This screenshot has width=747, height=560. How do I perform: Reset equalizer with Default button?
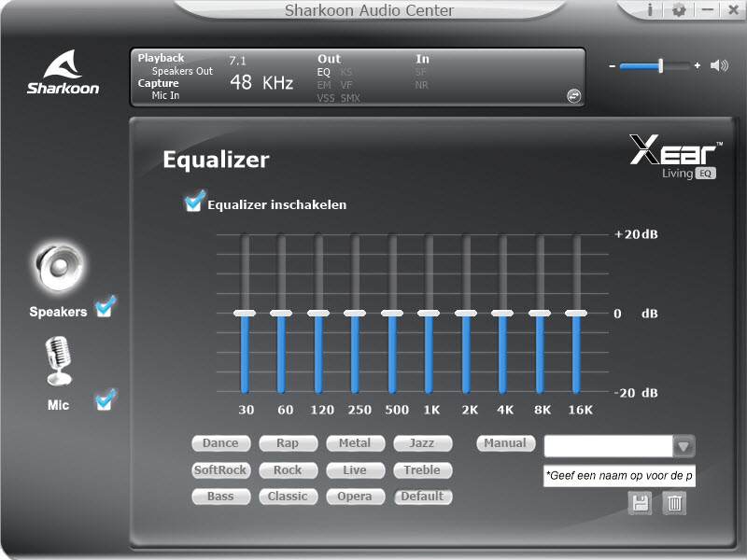click(x=422, y=497)
